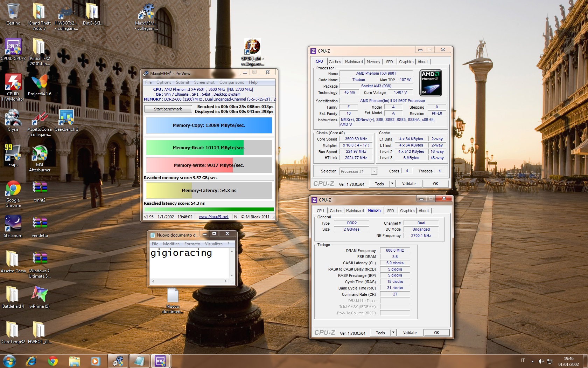Launch MaxxMEM desktop shortcut
Viewport: 588px width, 368px height.
point(146,16)
